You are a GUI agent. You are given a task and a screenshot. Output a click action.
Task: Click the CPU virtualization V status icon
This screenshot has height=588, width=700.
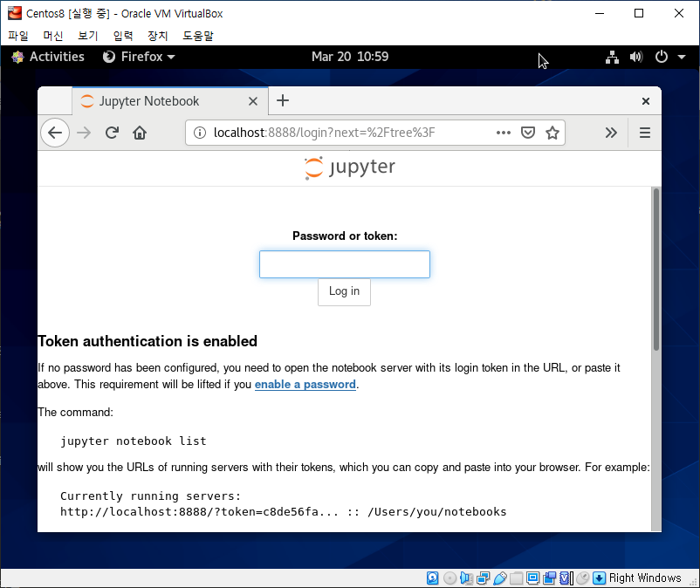pyautogui.click(x=566, y=578)
